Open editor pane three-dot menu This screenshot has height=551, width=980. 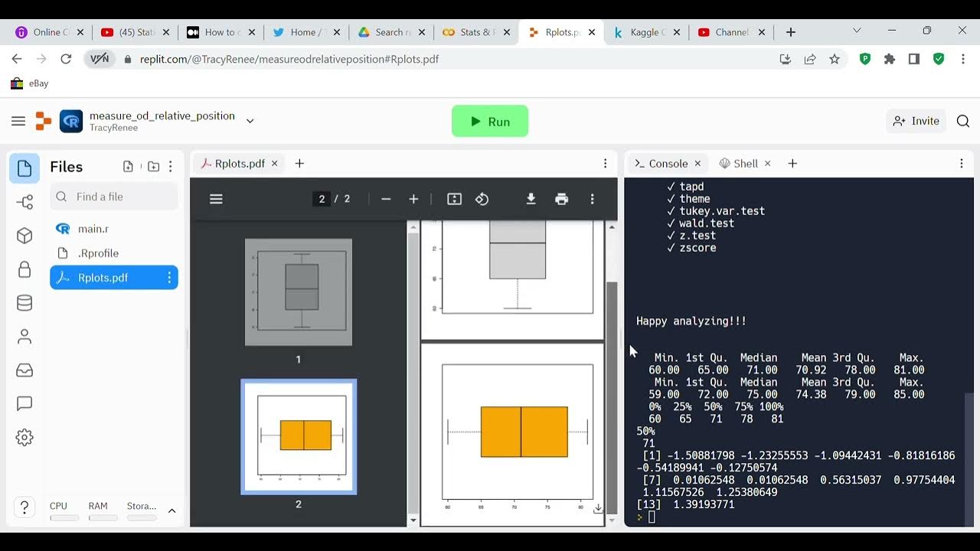point(605,164)
